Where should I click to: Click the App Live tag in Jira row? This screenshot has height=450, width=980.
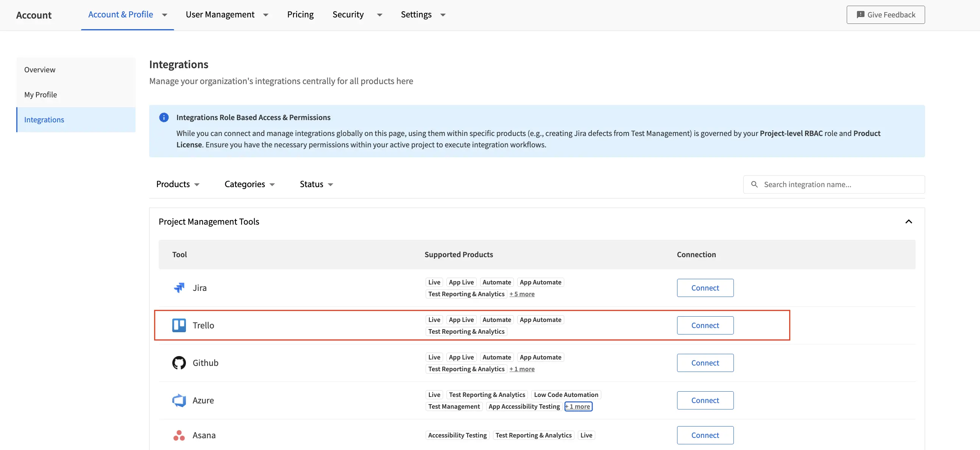coord(461,282)
